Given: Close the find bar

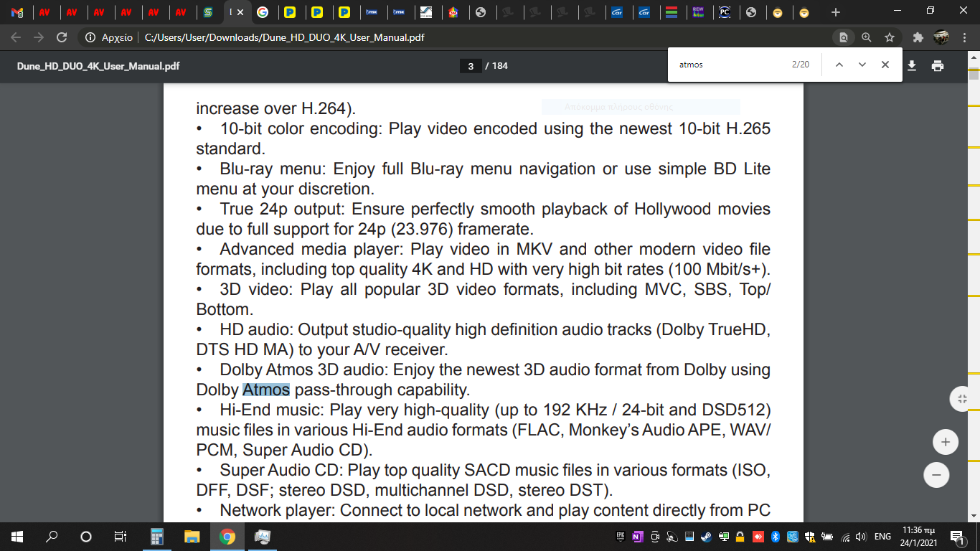Looking at the screenshot, I should (x=885, y=65).
